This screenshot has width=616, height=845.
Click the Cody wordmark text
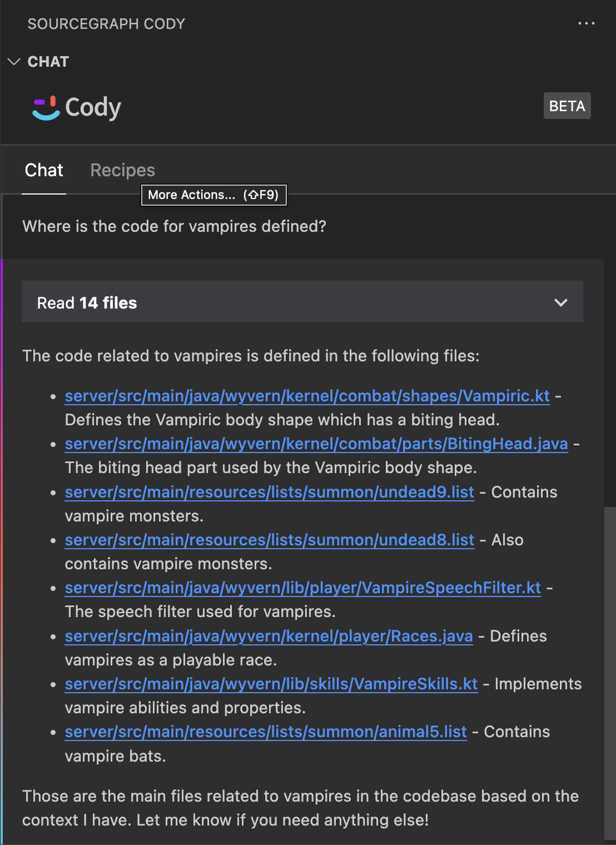pyautogui.click(x=93, y=107)
